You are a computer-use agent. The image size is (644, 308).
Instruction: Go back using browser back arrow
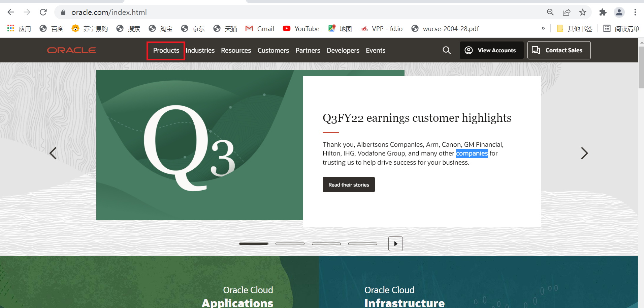11,12
